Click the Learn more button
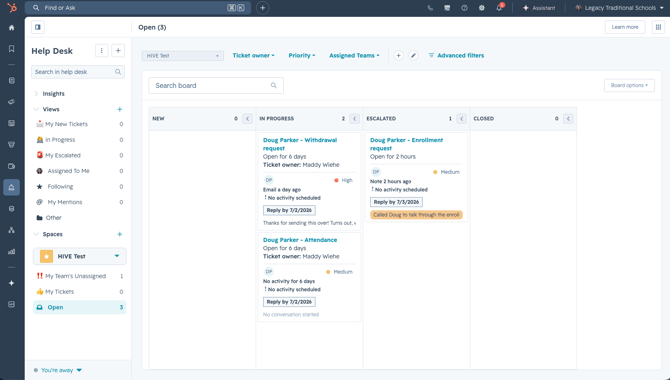Image resolution: width=670 pixels, height=380 pixels. [625, 27]
